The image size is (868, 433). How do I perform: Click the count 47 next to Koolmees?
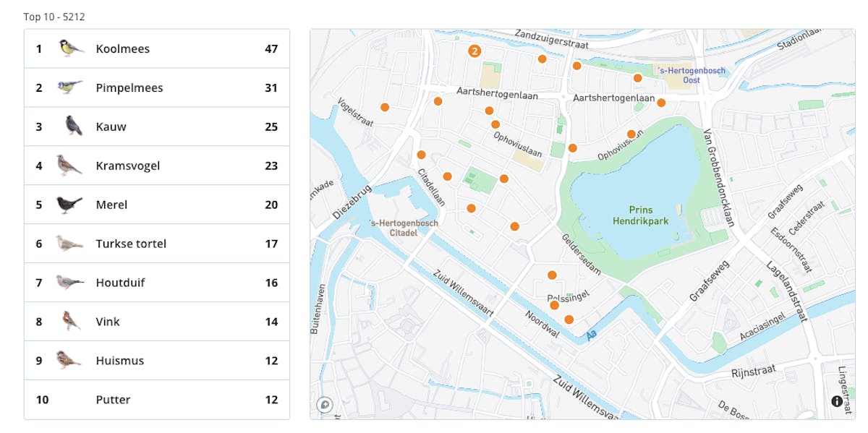271,49
